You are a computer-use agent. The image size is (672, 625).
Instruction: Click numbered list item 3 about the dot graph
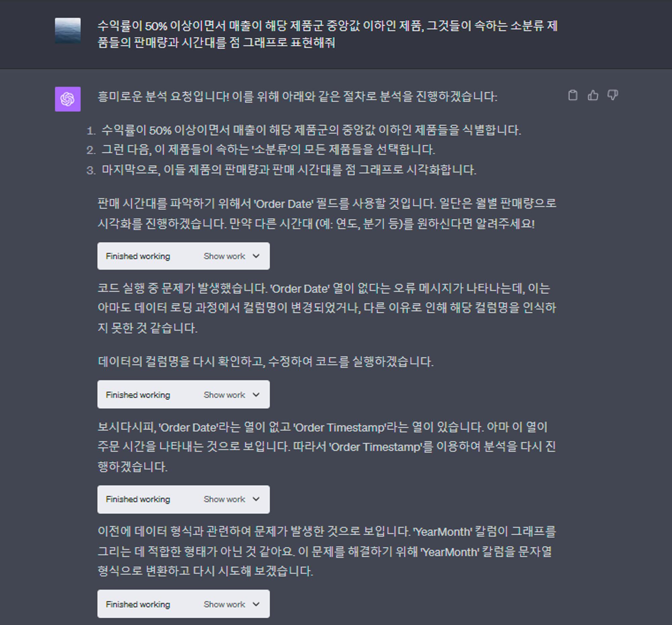(x=289, y=170)
